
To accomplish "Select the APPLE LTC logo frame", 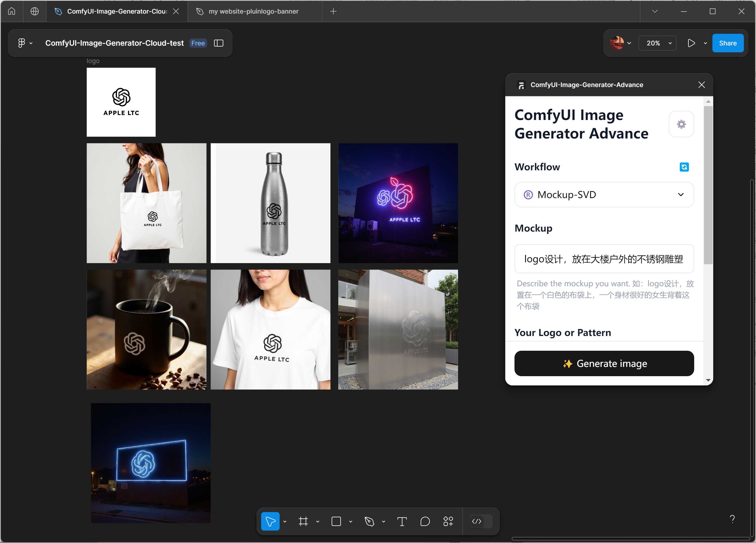I will click(x=121, y=102).
